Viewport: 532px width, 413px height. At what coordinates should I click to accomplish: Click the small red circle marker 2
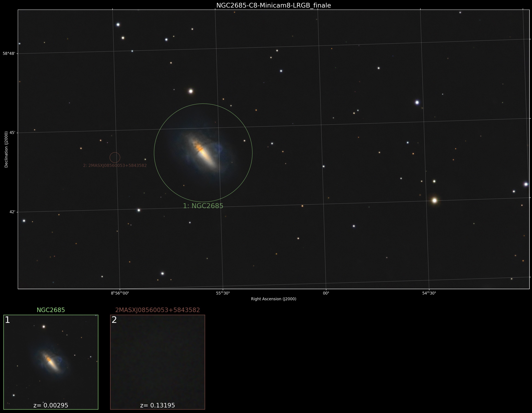[x=115, y=158]
